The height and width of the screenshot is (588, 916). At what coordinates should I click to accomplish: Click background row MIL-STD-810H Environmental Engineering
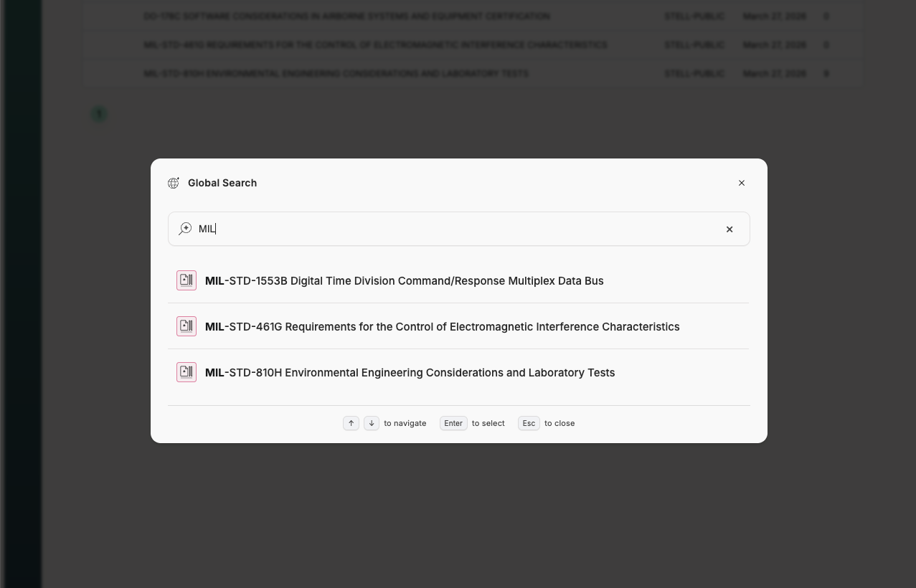click(473, 73)
